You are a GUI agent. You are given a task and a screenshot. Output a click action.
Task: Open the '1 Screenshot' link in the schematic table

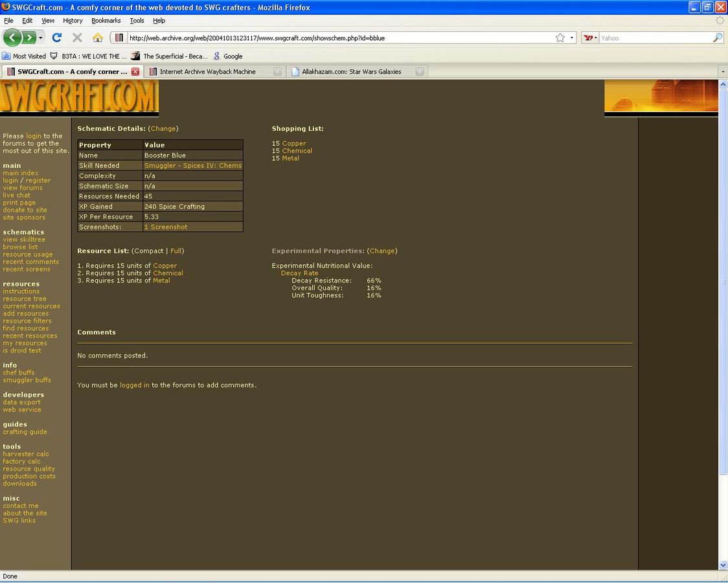pyautogui.click(x=166, y=227)
